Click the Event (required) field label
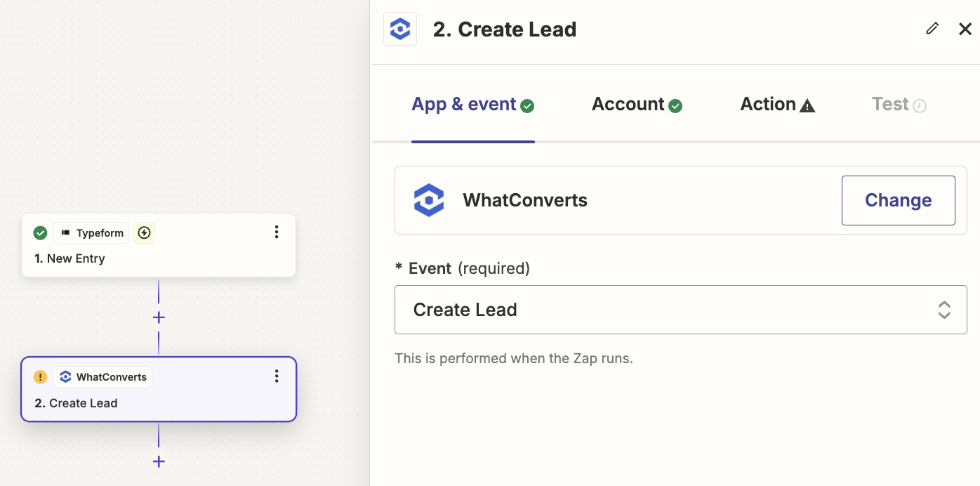The width and height of the screenshot is (980, 486). (463, 268)
